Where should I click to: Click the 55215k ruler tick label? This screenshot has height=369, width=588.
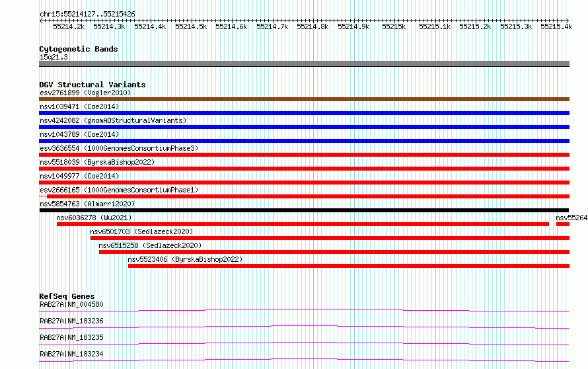tap(394, 26)
